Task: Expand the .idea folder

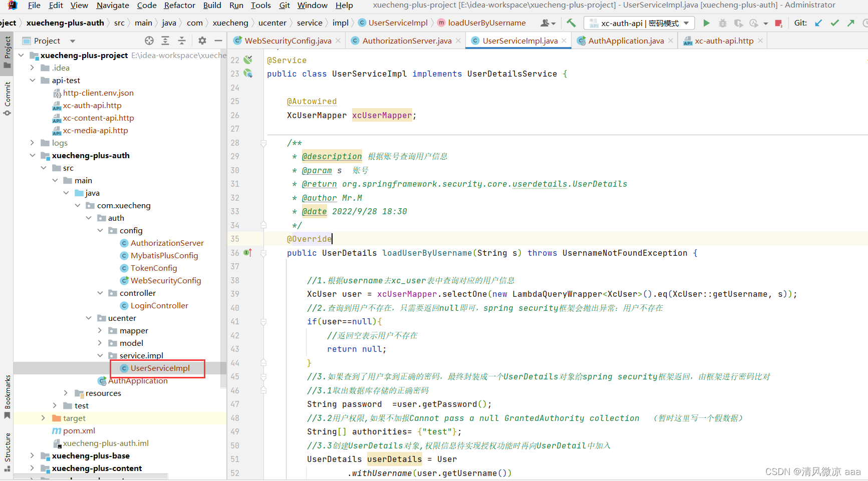Action: click(33, 68)
